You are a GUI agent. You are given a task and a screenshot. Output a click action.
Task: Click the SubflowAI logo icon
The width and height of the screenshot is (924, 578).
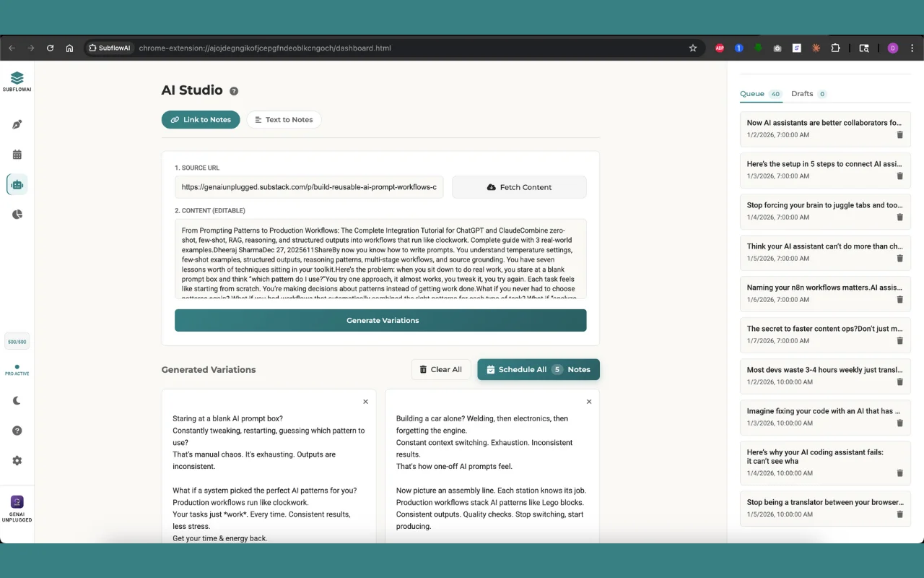click(x=17, y=79)
